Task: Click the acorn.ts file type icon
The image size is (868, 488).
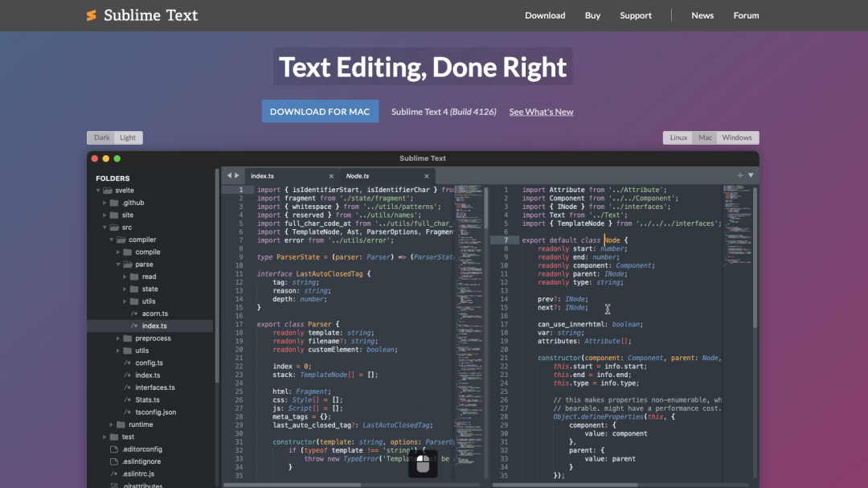Action: [134, 314]
